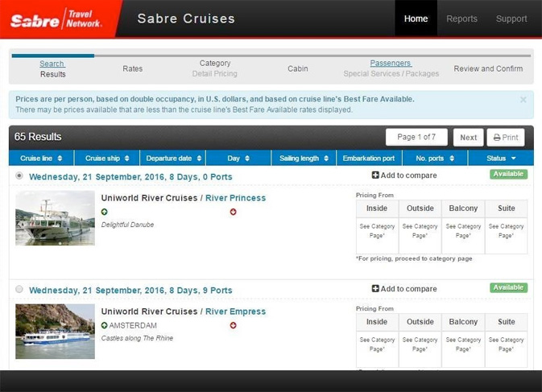Click the red disembark icon for River Empress

point(233,325)
